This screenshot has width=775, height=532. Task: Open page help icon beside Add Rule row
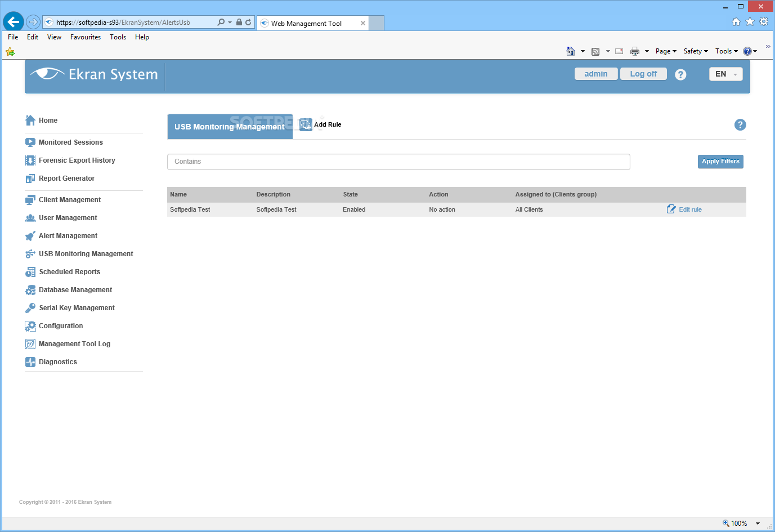(x=740, y=125)
